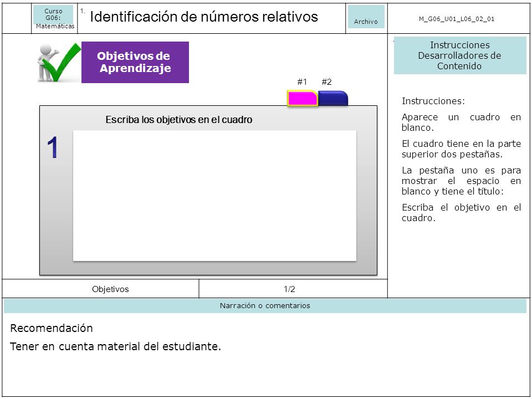
Task: Click text about 'superior dos pestañas'
Action: 461,149
